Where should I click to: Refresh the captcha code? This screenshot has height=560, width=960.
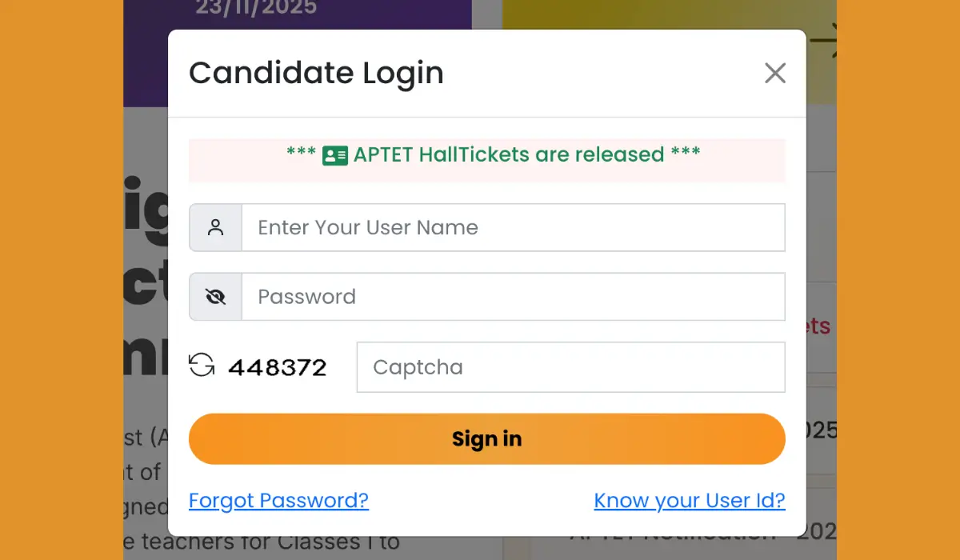(x=202, y=366)
